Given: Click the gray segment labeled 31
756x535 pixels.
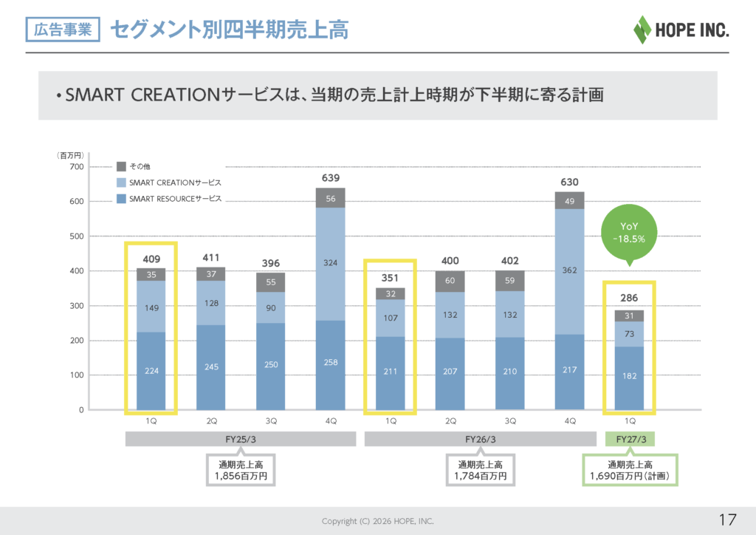Looking at the screenshot, I should 629,316.
